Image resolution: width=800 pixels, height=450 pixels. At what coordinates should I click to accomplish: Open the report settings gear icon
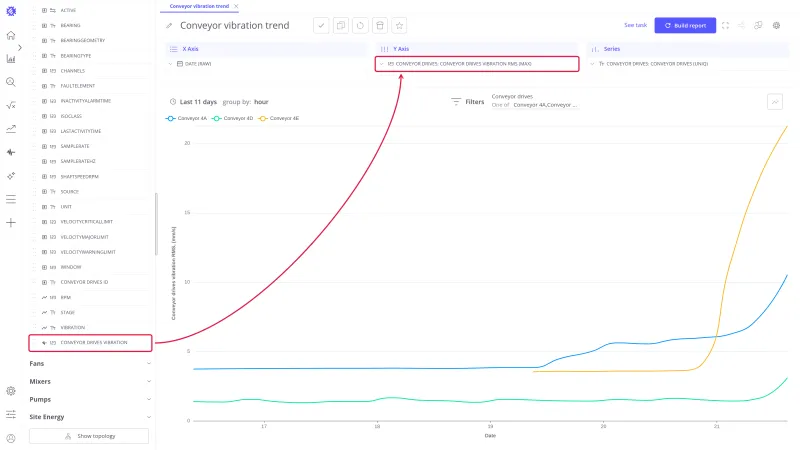(776, 26)
